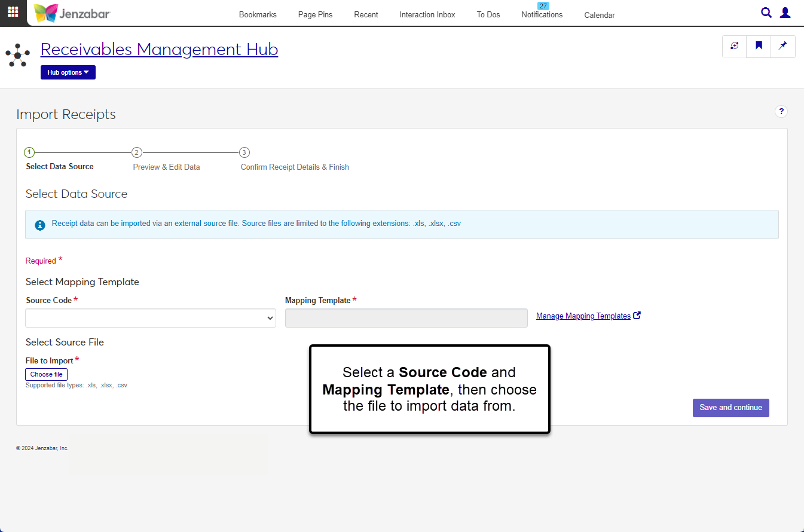804x532 pixels.
Task: Open the Source Code dropdown
Action: click(151, 318)
